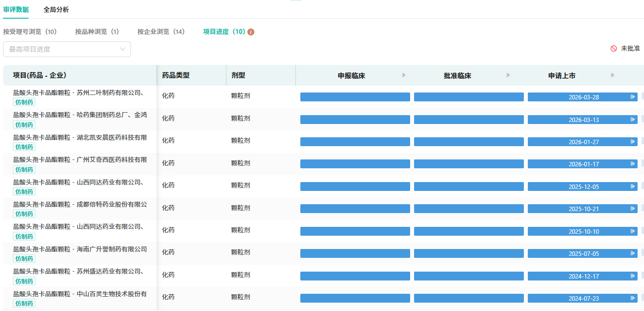Open 哈药集团制药总厂 project link

click(80, 115)
